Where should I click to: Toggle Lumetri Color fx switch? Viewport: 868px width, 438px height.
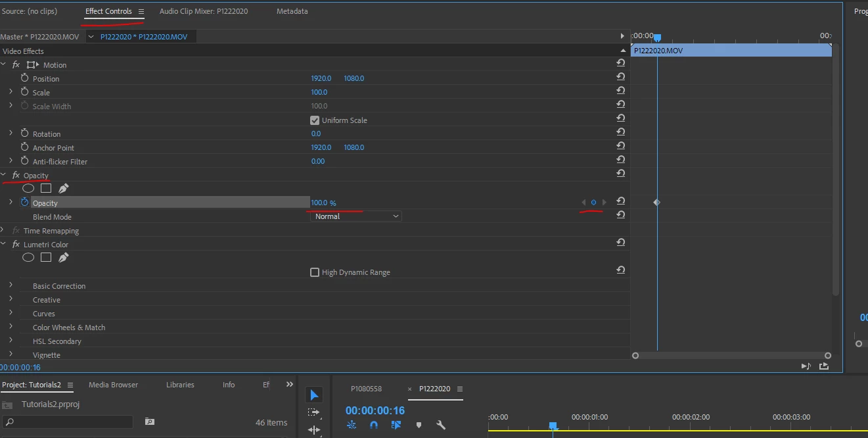point(16,244)
